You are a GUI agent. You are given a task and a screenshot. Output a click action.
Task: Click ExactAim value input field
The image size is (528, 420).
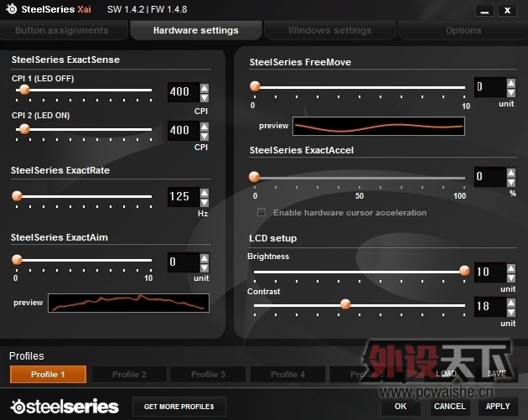(x=184, y=262)
